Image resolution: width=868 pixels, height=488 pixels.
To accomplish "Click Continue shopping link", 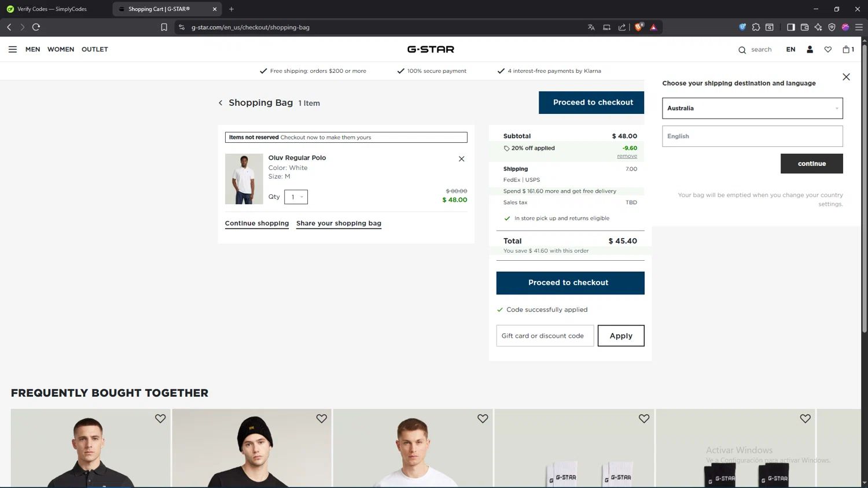I will coord(257,223).
